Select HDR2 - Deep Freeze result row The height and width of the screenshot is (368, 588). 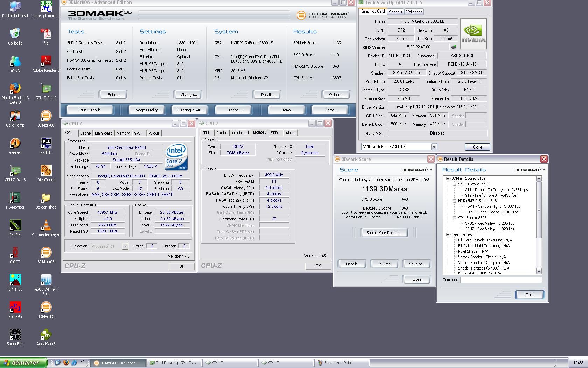491,212
